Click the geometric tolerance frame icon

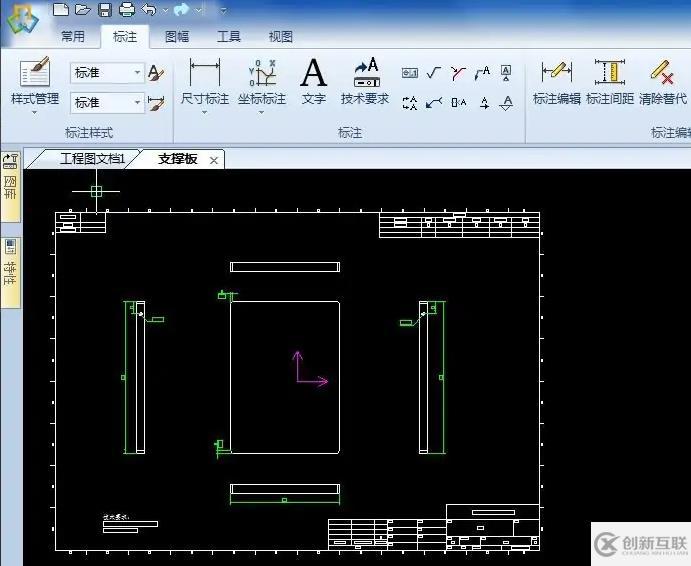410,73
